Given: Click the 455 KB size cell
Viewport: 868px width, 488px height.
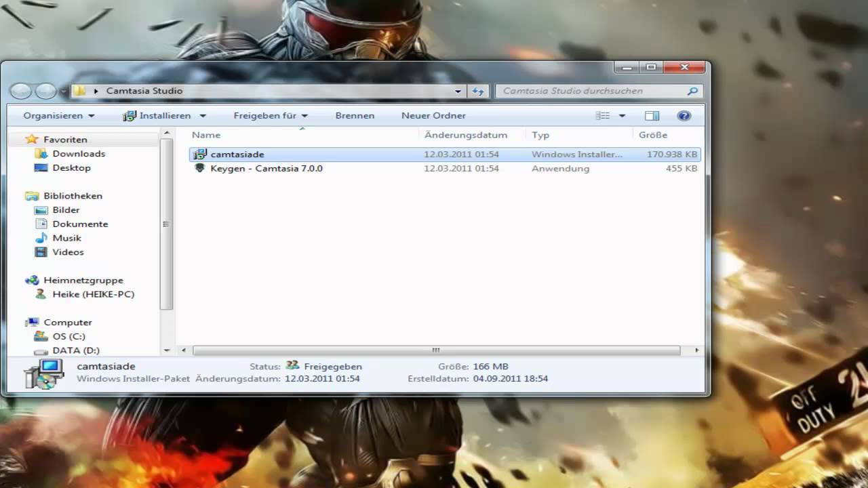Looking at the screenshot, I should click(x=682, y=168).
